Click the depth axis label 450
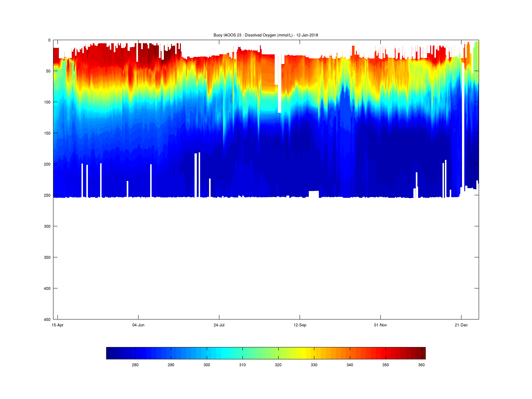532x399 pixels. pyautogui.click(x=47, y=319)
